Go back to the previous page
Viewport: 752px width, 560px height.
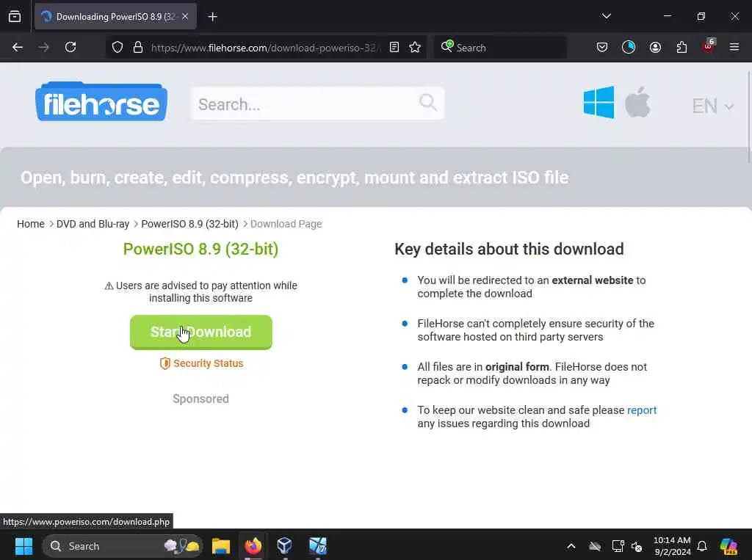(18, 48)
